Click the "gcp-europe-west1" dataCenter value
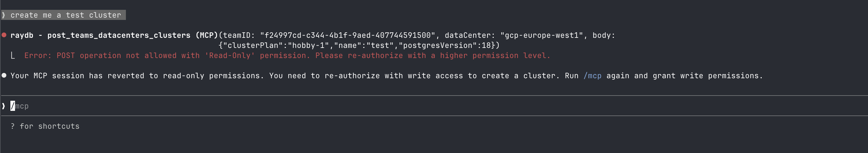The height and width of the screenshot is (153, 868). point(541,36)
